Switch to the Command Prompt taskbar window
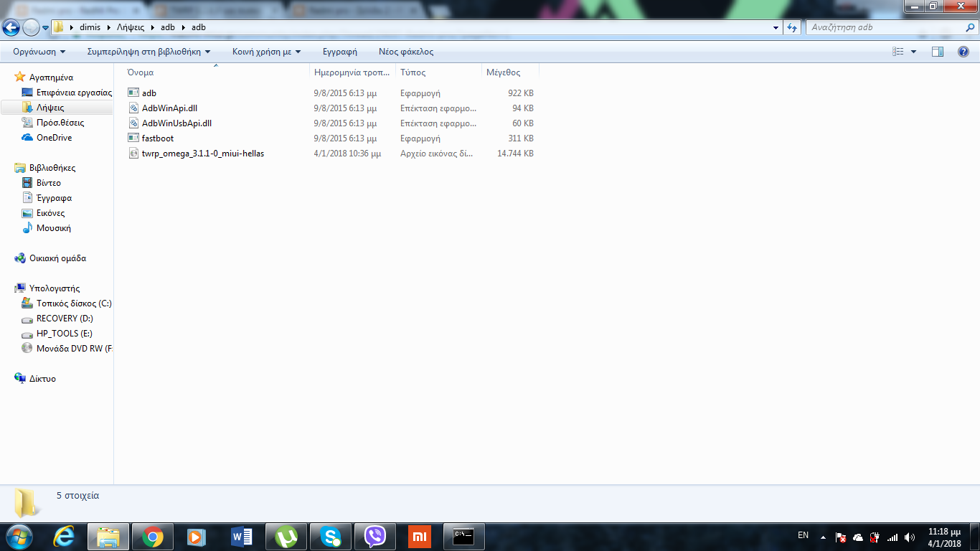This screenshot has width=980, height=551. (464, 537)
